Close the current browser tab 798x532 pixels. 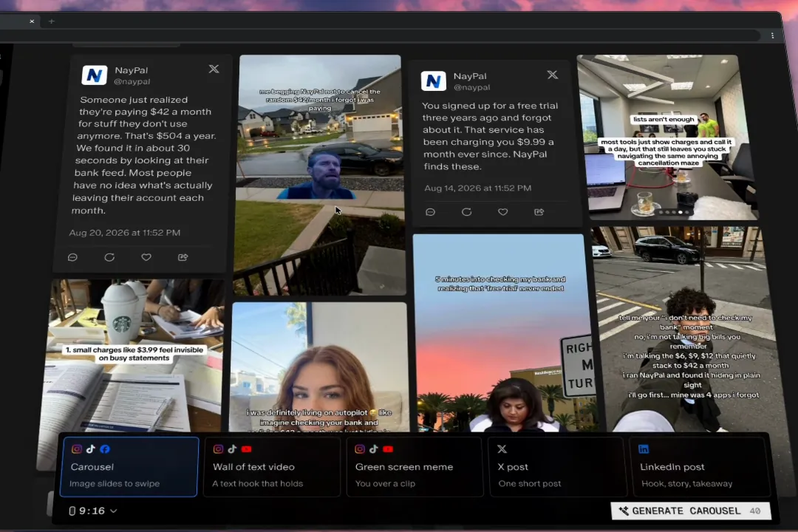(x=32, y=21)
